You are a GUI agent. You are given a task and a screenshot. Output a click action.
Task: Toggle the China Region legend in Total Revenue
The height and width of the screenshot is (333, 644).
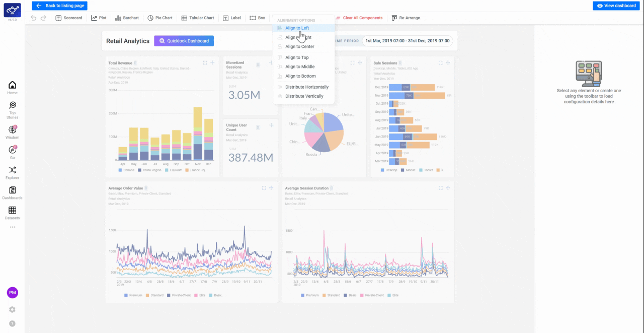pyautogui.click(x=150, y=170)
